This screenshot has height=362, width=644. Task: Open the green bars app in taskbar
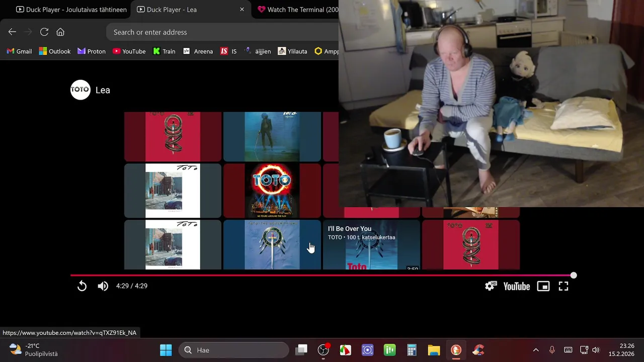tap(390, 350)
